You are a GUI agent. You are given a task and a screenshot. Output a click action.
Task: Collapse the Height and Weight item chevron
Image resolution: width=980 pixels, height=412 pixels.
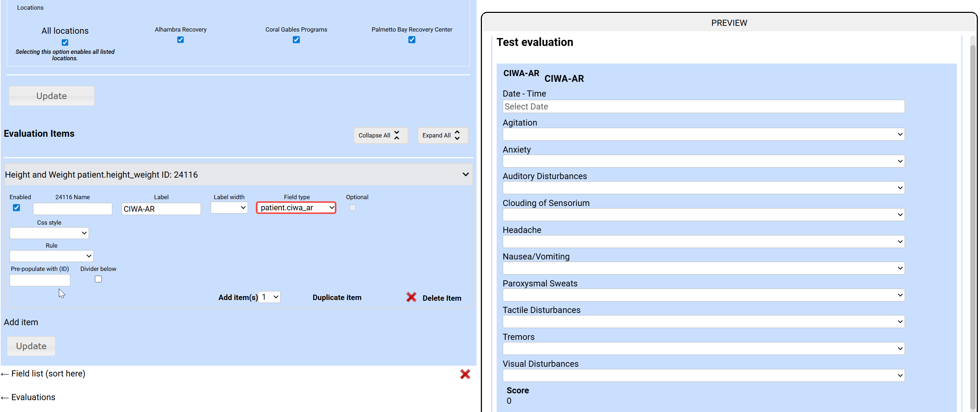[x=465, y=175]
